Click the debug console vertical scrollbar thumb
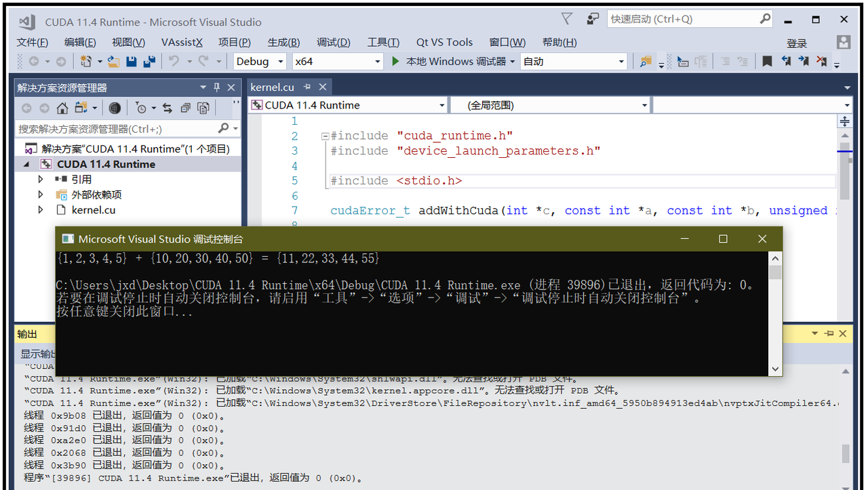 click(775, 272)
